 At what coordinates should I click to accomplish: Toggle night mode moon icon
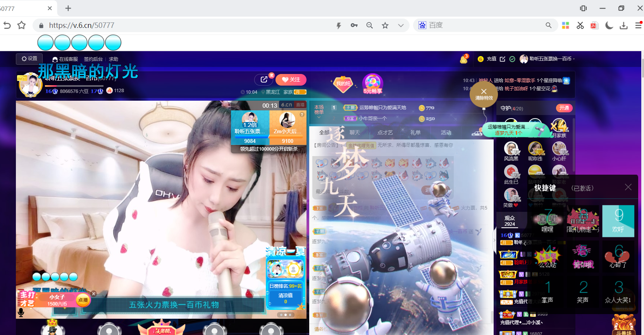click(609, 26)
